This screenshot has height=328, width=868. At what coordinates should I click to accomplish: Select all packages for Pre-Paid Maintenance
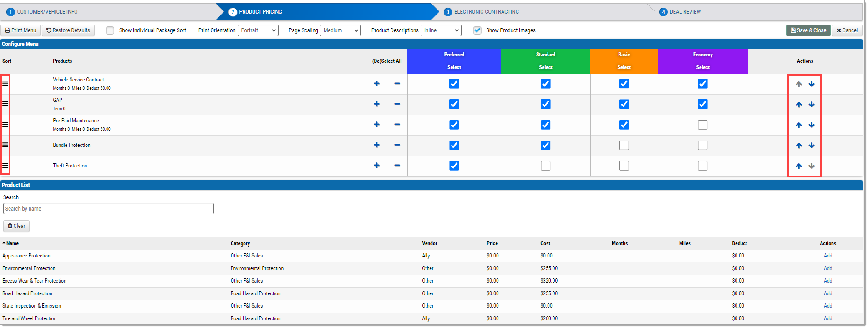pos(376,125)
